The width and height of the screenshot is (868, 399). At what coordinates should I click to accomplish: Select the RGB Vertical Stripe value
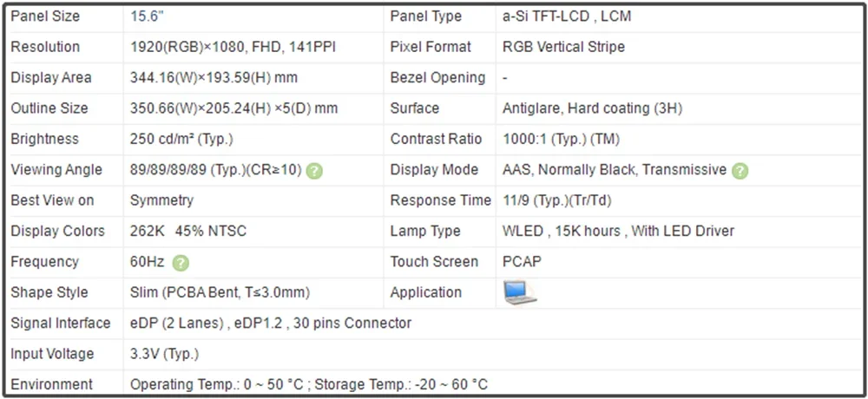(563, 47)
